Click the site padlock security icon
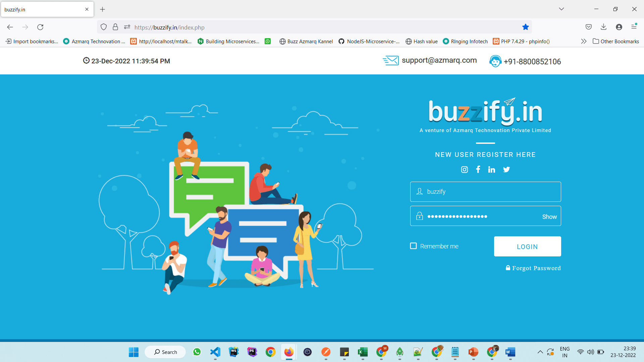 tap(115, 27)
